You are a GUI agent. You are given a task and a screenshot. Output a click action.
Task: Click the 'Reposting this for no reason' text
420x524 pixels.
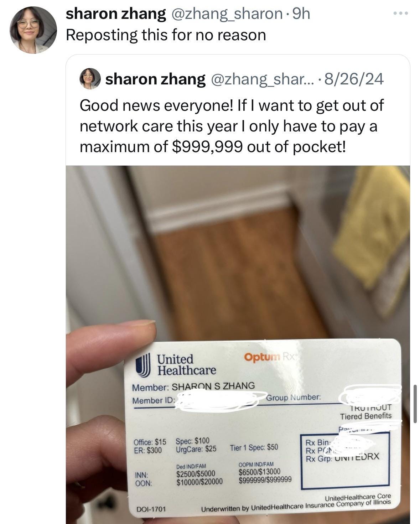[166, 35]
